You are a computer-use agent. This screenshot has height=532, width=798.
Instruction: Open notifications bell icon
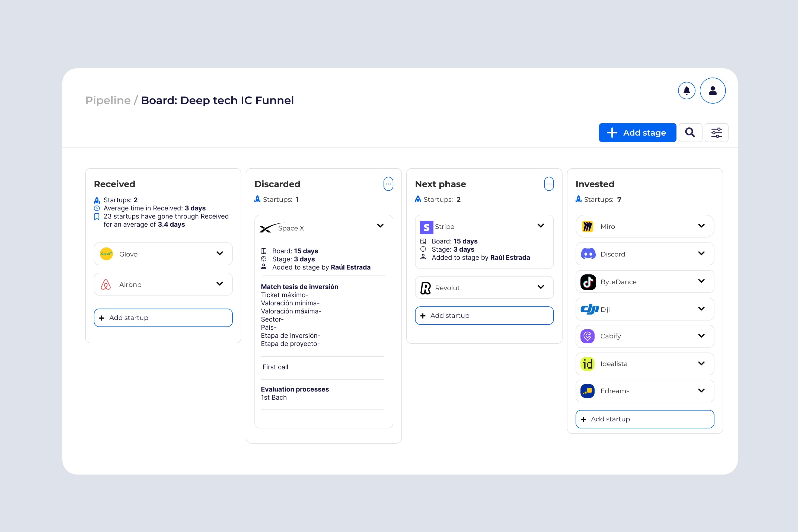686,91
